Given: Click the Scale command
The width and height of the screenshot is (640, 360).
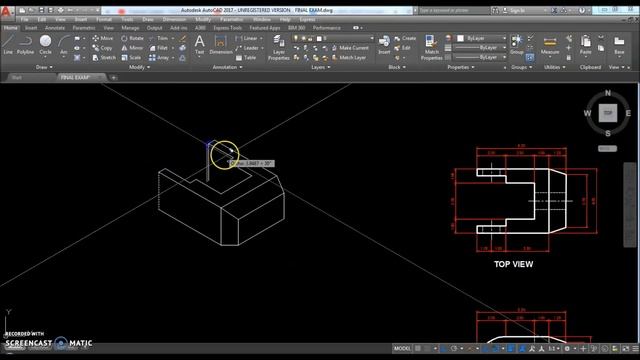Looking at the screenshot, I should [131, 58].
